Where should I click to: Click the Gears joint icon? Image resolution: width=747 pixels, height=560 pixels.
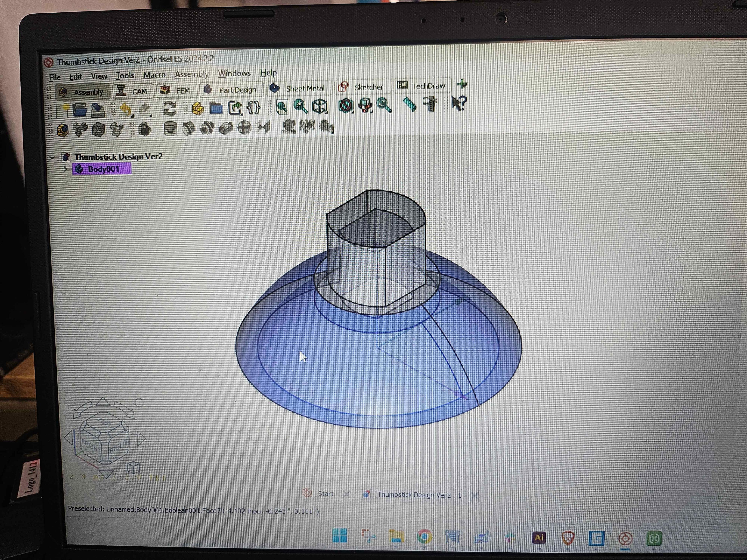327,127
